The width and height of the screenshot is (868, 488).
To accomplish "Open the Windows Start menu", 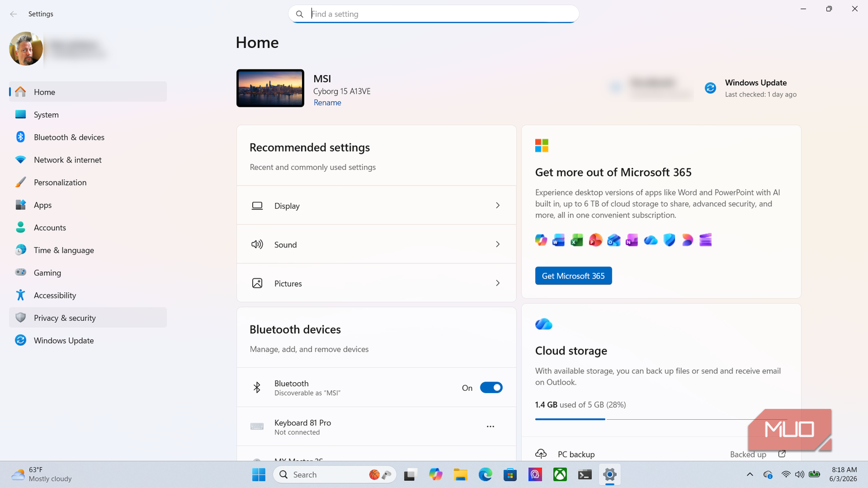I will (259, 475).
